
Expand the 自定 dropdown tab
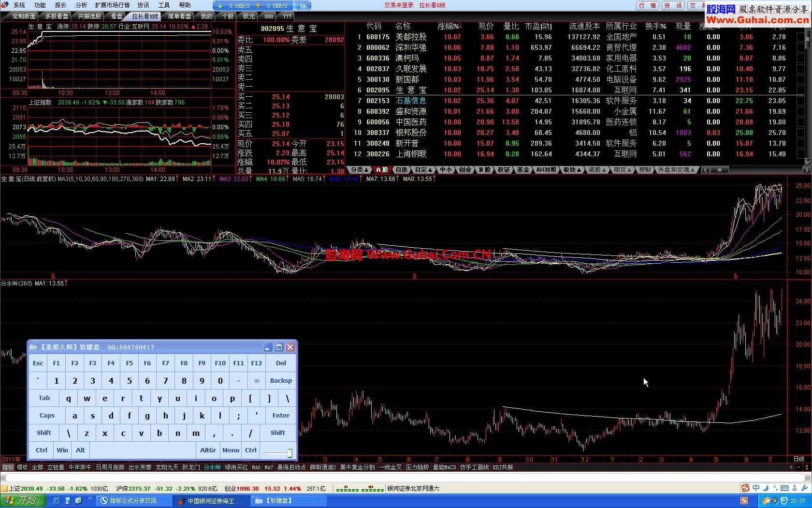pyautogui.click(x=423, y=170)
